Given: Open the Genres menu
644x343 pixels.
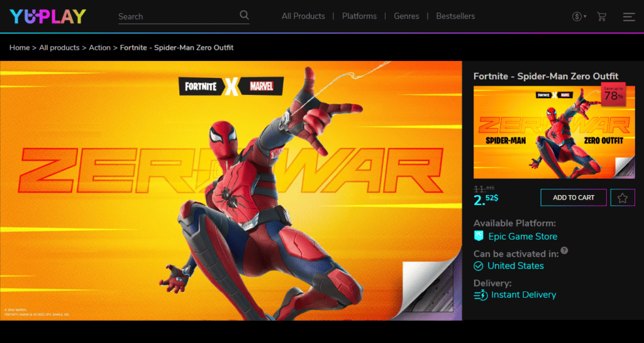Looking at the screenshot, I should tap(406, 16).
